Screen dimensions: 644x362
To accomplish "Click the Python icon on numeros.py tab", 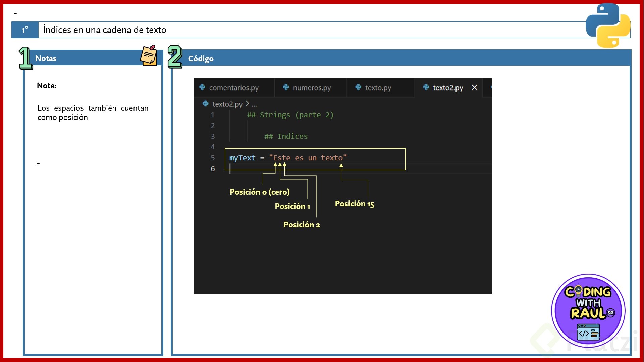I will point(286,87).
